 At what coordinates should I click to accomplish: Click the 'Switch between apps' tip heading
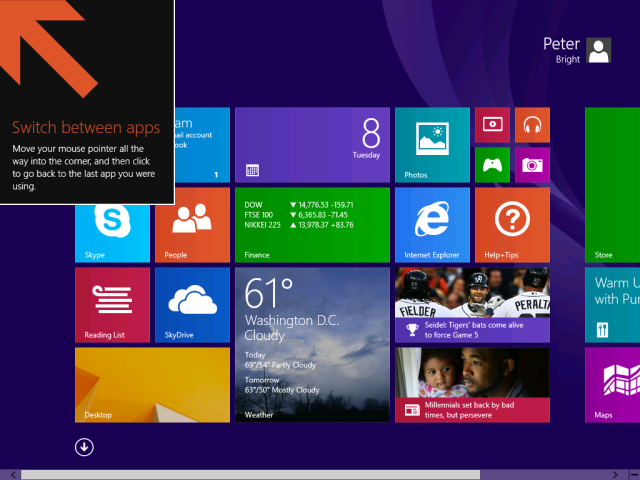86,128
